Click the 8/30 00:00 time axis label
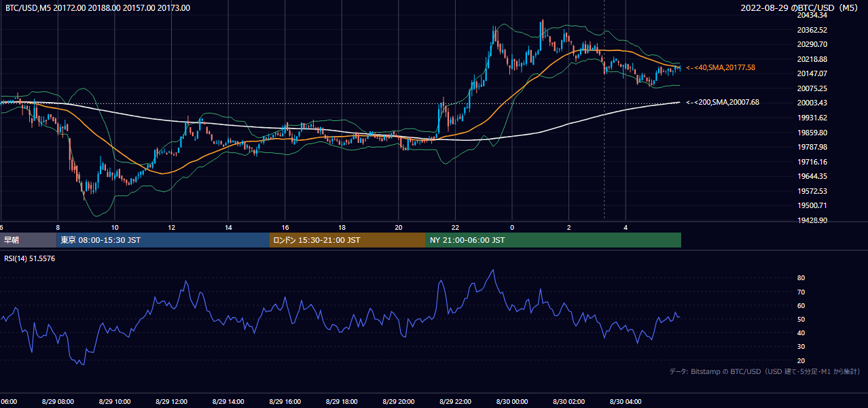The width and height of the screenshot is (868, 408). pos(511,402)
